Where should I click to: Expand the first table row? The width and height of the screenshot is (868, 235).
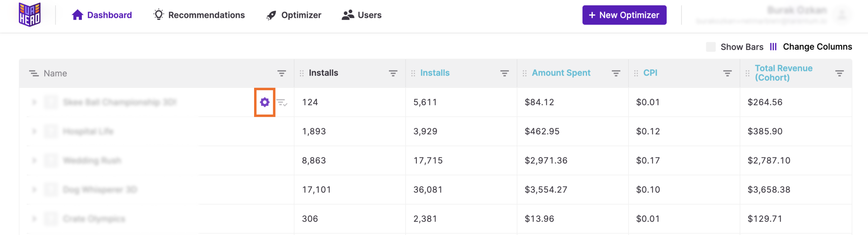click(x=34, y=102)
